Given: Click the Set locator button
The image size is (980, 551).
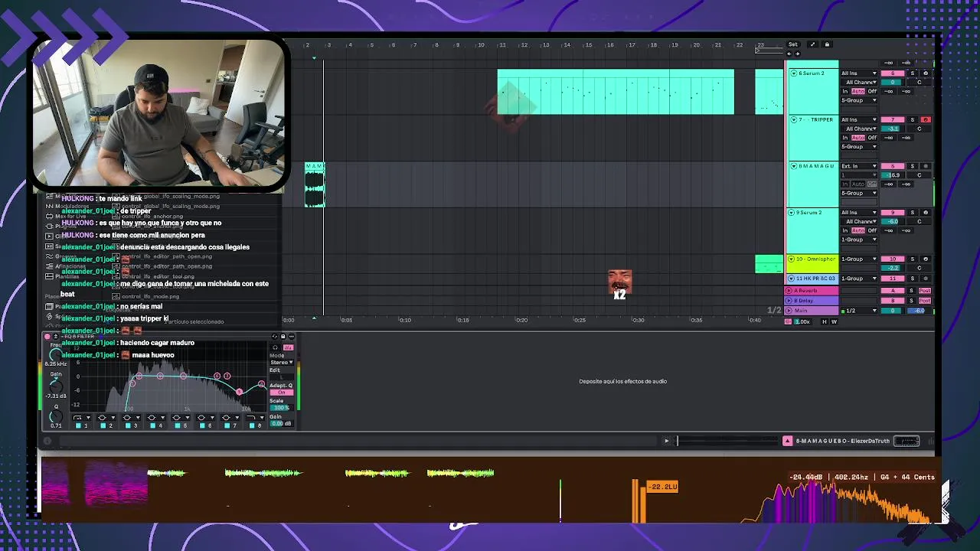Looking at the screenshot, I should pos(793,44).
